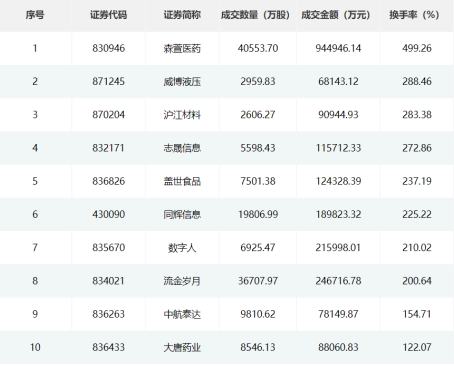Viewport: 454px width, 366px height.
Task: Click turnover amount 68143.12
Action: (x=338, y=81)
